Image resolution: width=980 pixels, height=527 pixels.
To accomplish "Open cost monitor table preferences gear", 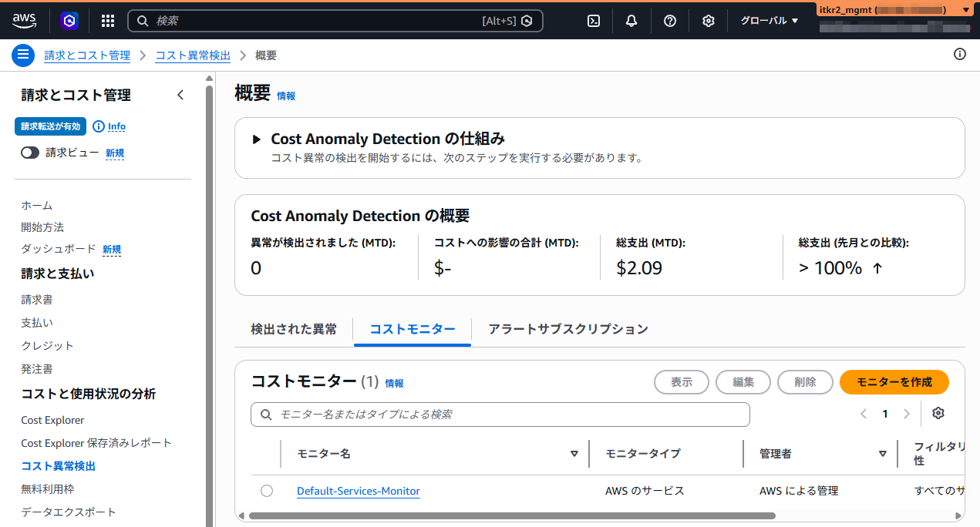I will (938, 414).
